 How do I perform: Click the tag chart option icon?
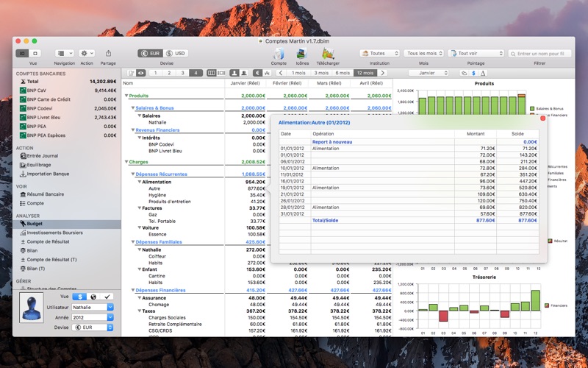click(x=465, y=73)
